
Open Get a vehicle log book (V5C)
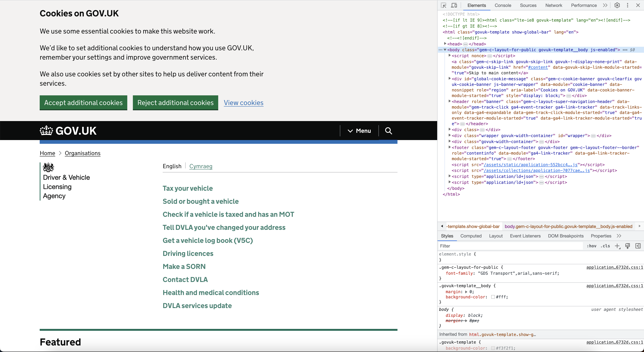click(208, 240)
